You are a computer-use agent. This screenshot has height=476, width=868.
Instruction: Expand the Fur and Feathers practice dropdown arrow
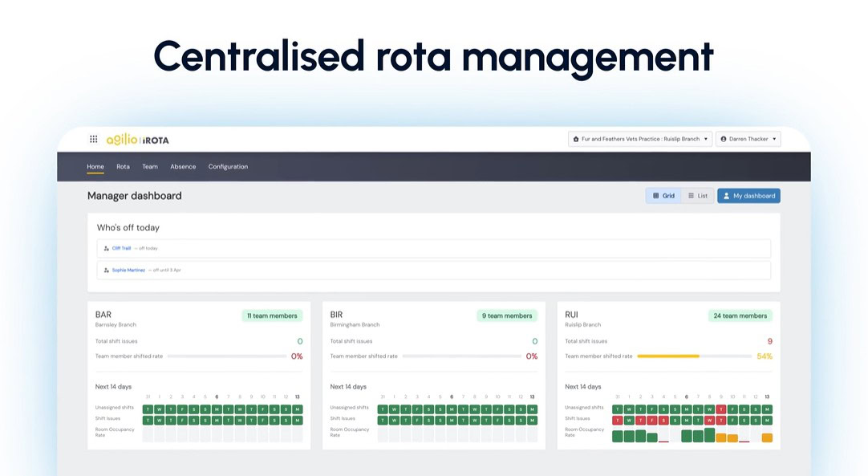point(706,139)
